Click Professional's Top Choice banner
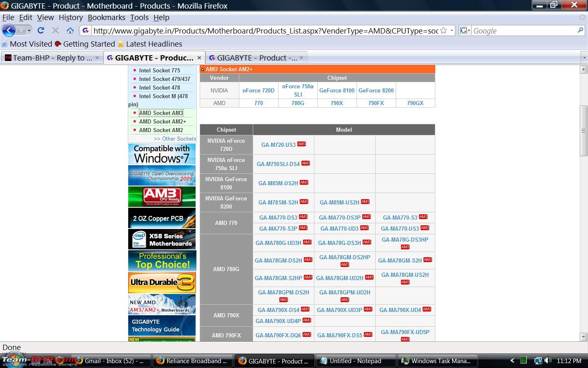The image size is (588, 368). tap(162, 260)
